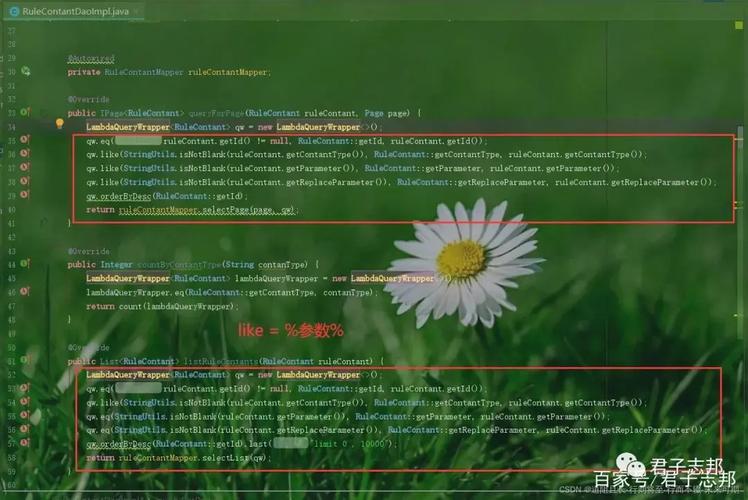Click qw.orderByDesc on line 39
This screenshot has height=500, width=748.
118,196
